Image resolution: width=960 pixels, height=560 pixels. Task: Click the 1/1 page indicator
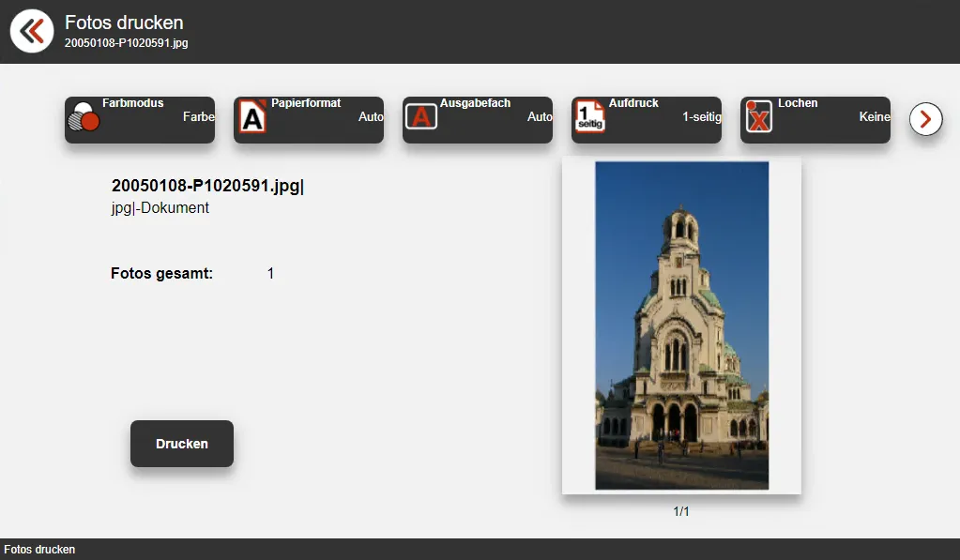[681, 511]
